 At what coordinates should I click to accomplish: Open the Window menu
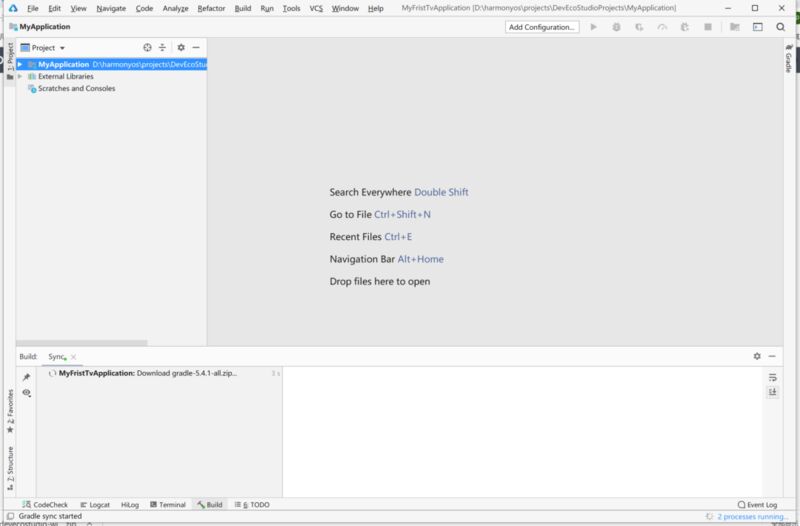[345, 8]
